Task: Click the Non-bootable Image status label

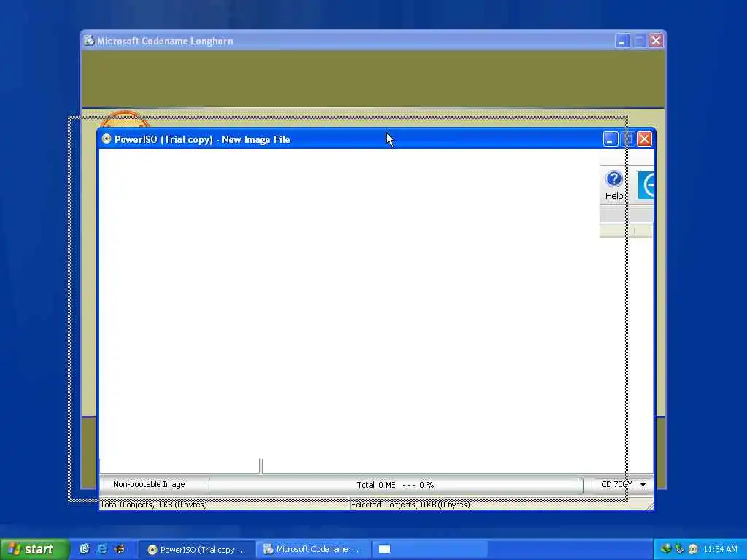Action: pyautogui.click(x=149, y=484)
